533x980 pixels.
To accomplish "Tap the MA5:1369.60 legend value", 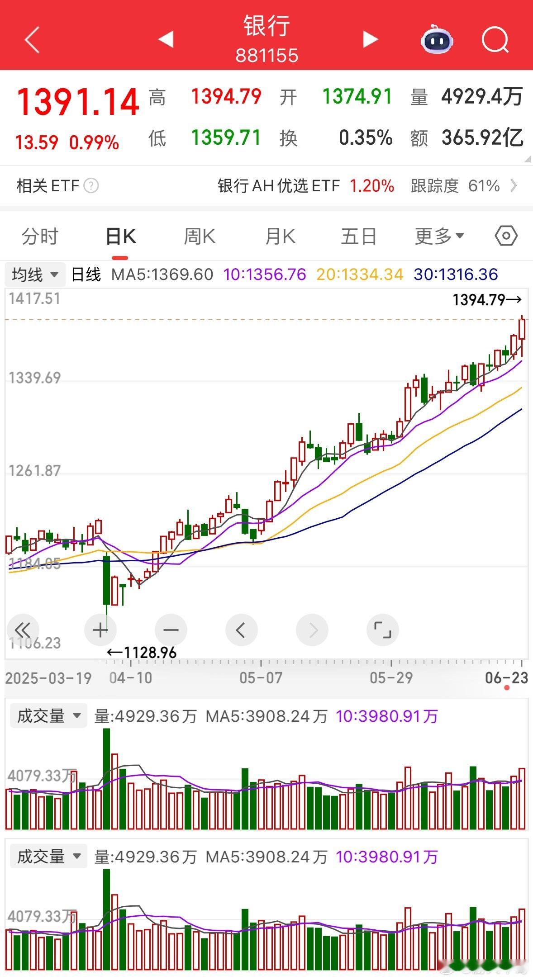I will (162, 274).
